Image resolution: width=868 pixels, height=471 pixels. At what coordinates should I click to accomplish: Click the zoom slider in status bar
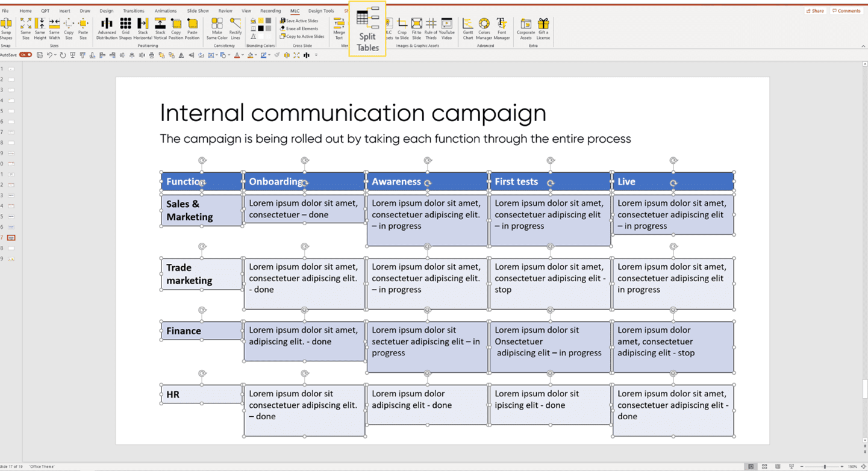click(824, 467)
